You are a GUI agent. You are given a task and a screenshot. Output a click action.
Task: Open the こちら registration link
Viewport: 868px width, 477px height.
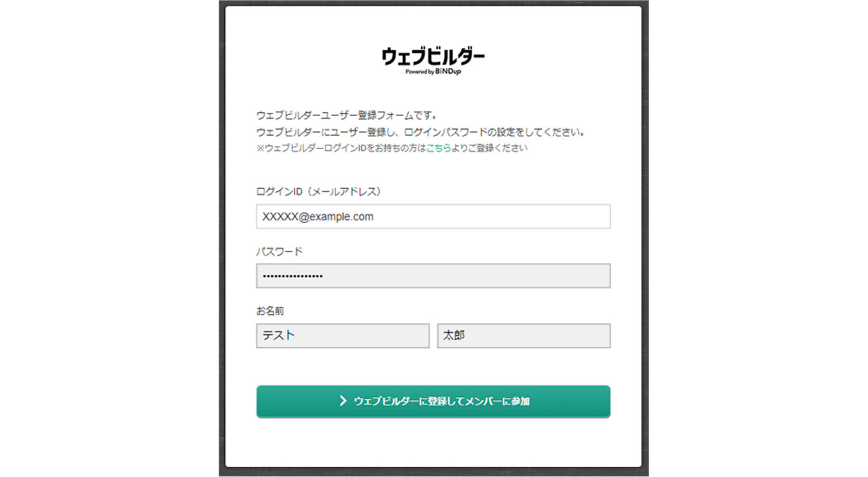(438, 148)
